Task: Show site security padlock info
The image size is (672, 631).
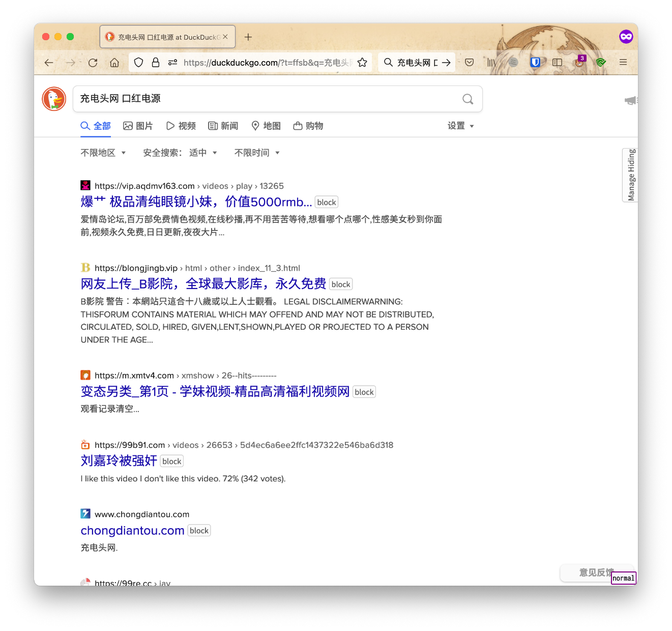Action: click(x=156, y=62)
